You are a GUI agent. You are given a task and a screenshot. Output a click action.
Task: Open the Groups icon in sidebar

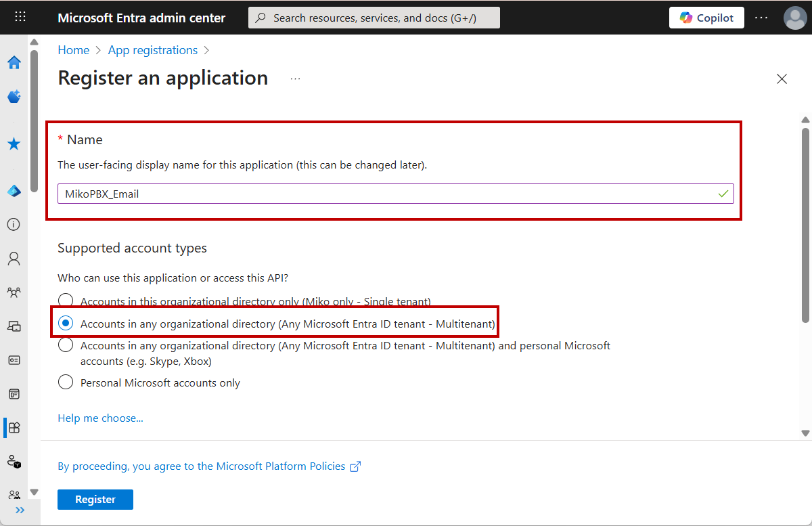point(14,292)
